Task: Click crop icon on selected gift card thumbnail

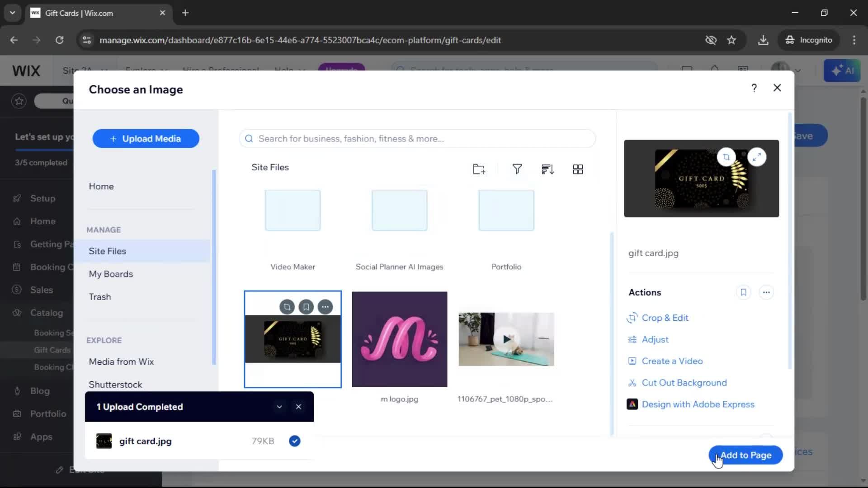Action: click(x=287, y=307)
